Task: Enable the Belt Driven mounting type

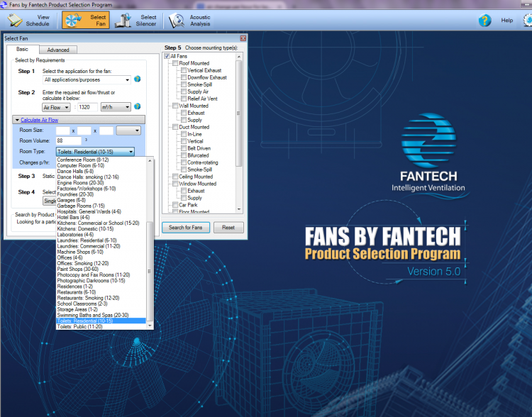Action: [x=183, y=148]
